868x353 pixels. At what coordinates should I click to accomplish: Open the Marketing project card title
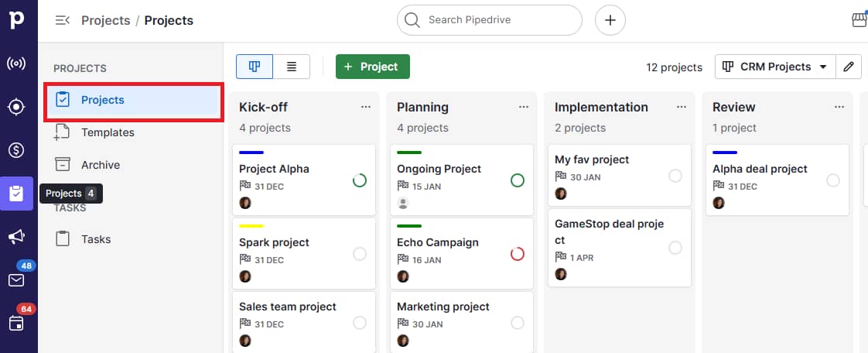(x=443, y=307)
